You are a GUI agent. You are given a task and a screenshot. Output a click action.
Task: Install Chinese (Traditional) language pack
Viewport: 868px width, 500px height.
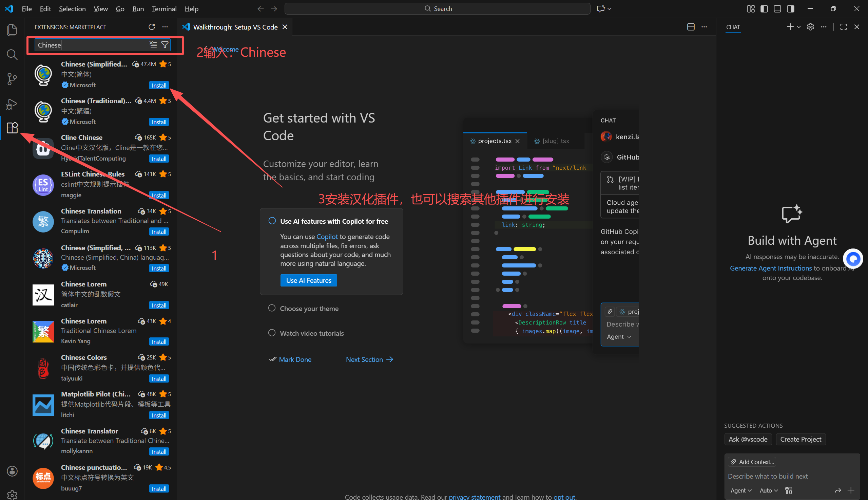pyautogui.click(x=159, y=122)
